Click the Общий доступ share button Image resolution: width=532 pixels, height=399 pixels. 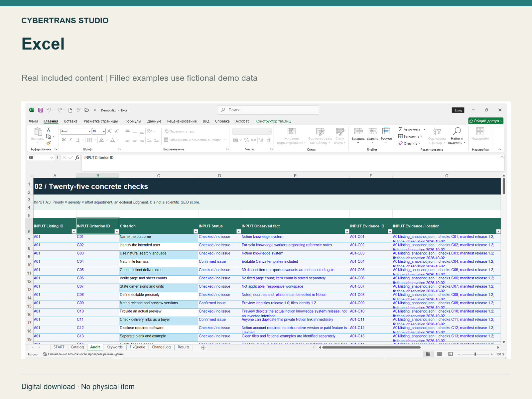pos(486,121)
